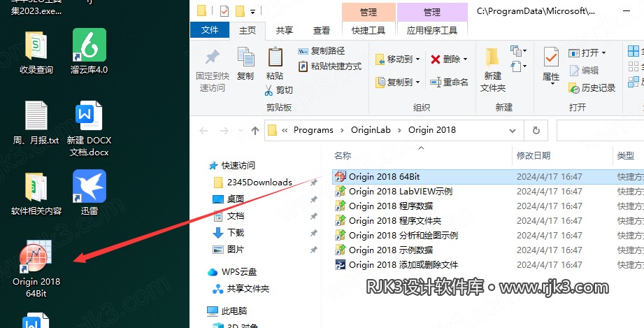Sort by 类型 column header
Viewport: 644px width, 328px height.
[x=626, y=156]
